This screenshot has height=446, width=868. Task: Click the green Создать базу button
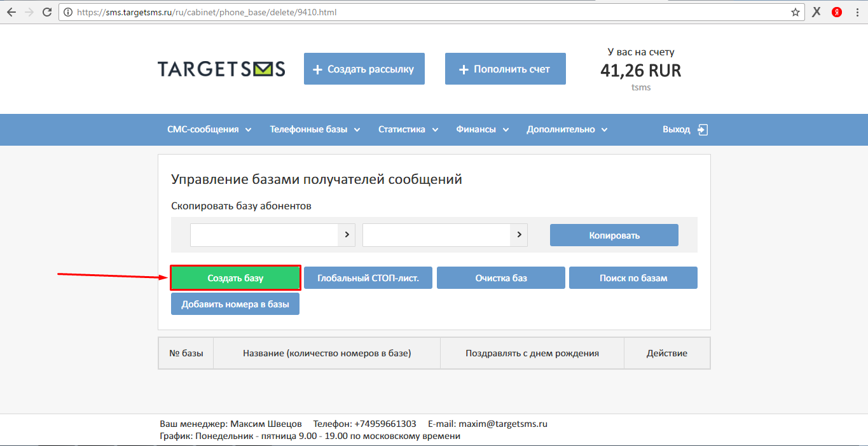click(235, 278)
